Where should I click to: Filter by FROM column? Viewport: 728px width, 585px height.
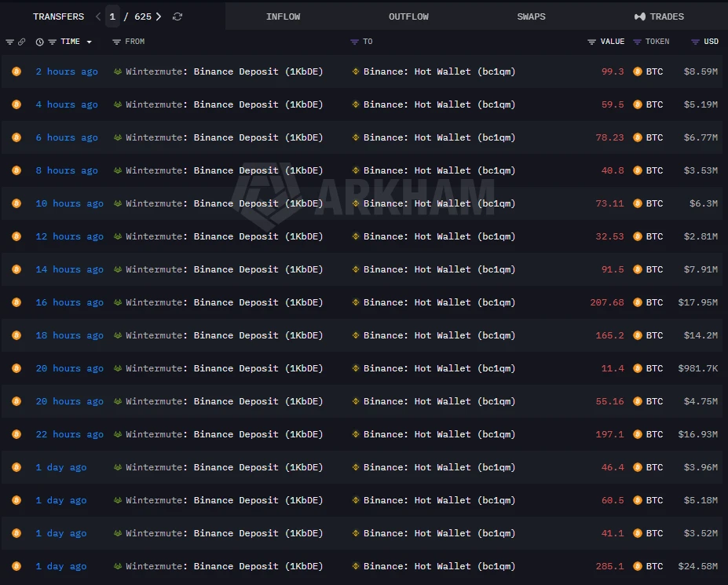116,42
